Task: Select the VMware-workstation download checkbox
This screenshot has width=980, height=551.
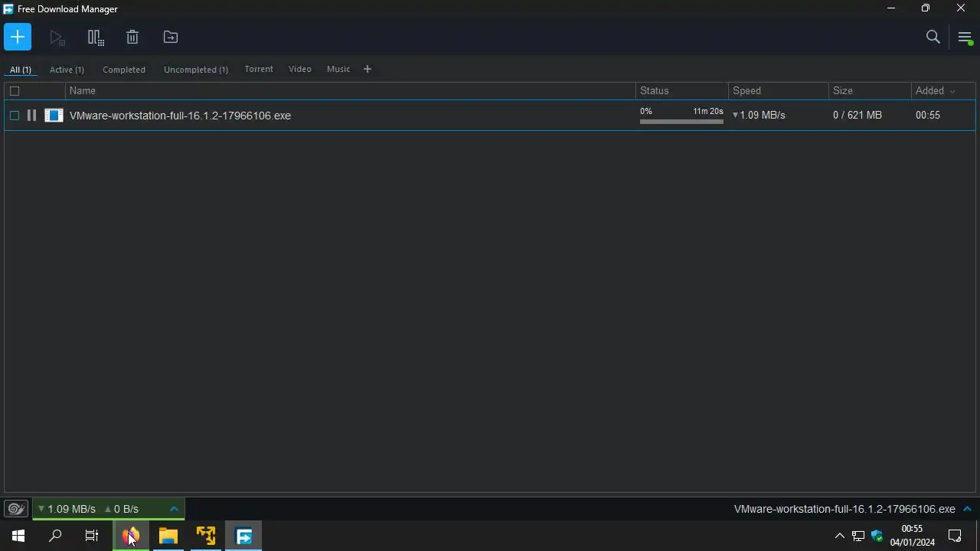Action: pyautogui.click(x=15, y=116)
